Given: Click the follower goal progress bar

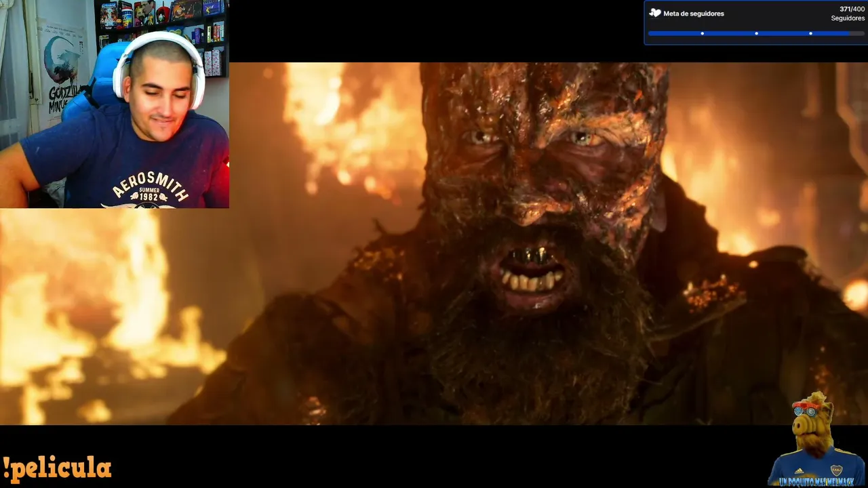Looking at the screenshot, I should (756, 33).
